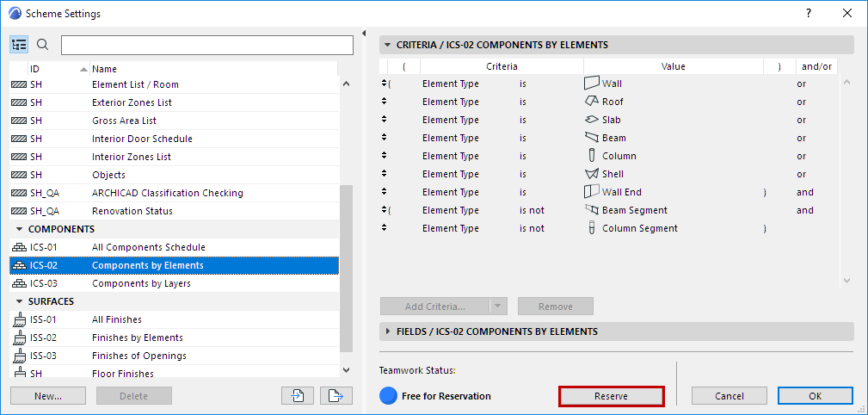Image resolution: width=868 pixels, height=415 pixels.
Task: Expand the Fields ICS-02 panel
Action: (388, 331)
